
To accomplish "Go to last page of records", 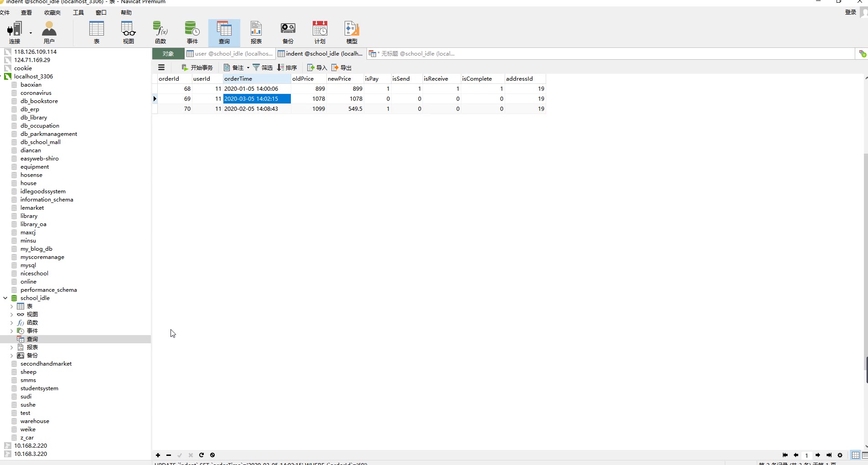I will (829, 455).
